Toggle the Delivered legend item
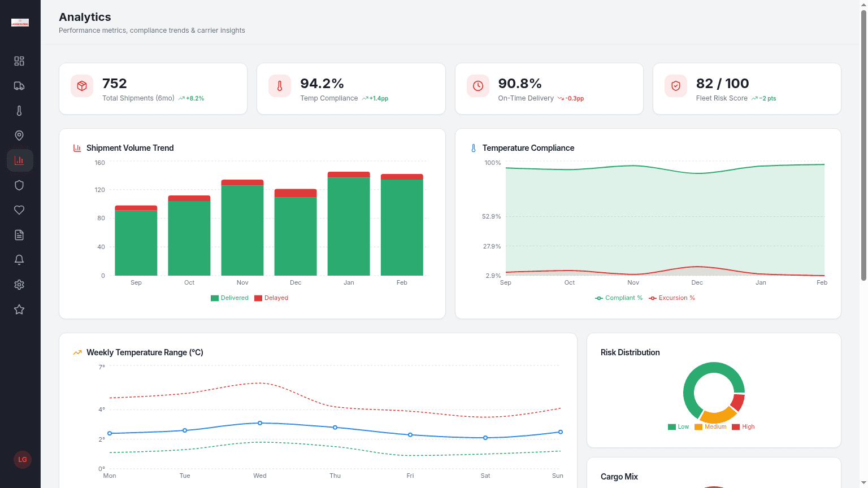868x488 pixels. tap(229, 298)
